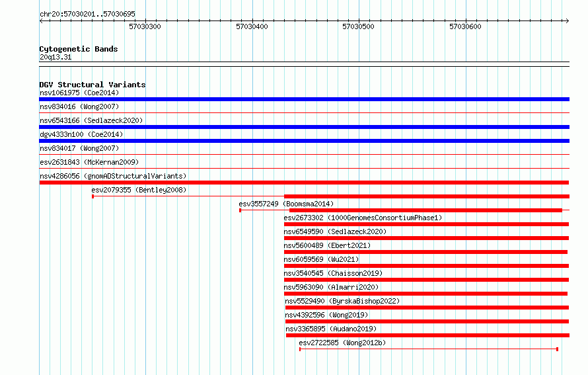Click the thin red line of esv2722585

[429, 349]
